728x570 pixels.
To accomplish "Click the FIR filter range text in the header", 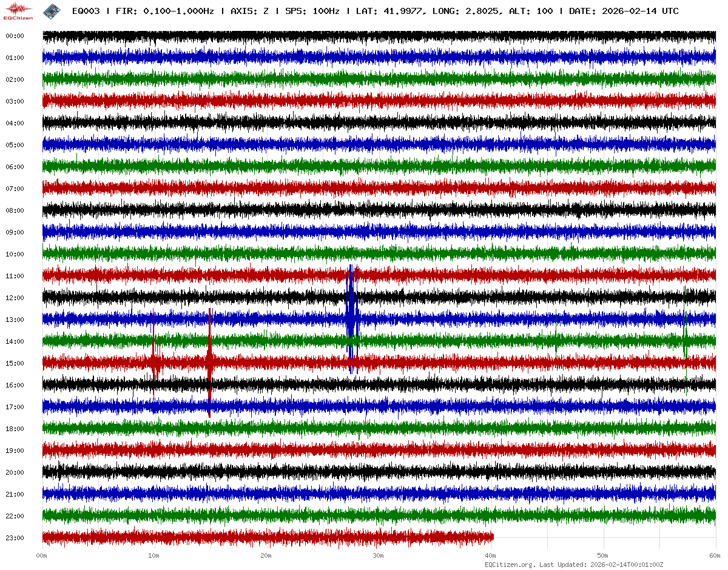I will pyautogui.click(x=166, y=11).
